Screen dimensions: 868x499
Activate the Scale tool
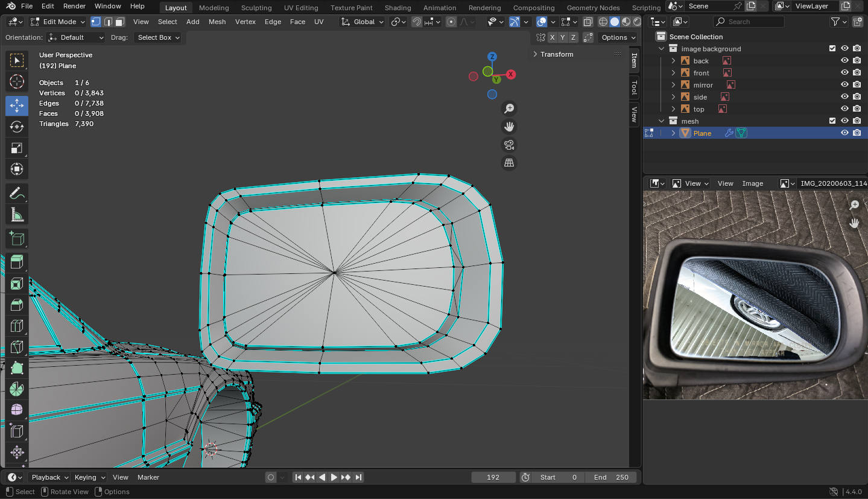[17, 148]
